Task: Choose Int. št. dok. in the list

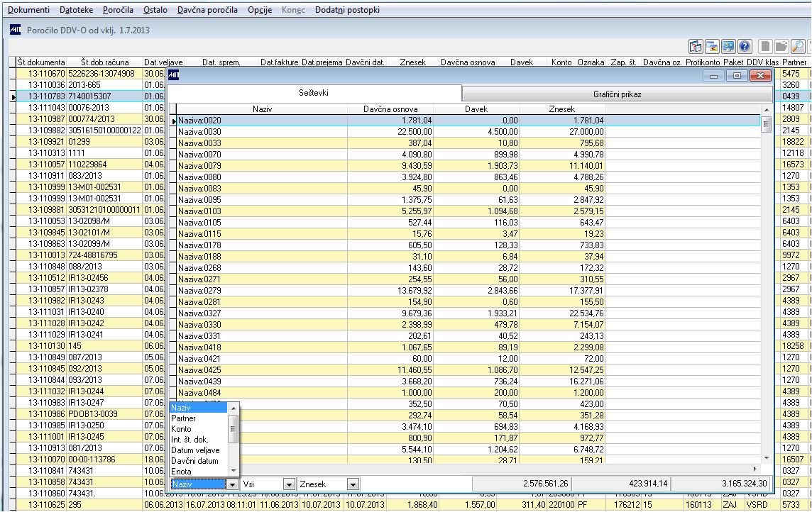Action: [x=199, y=440]
